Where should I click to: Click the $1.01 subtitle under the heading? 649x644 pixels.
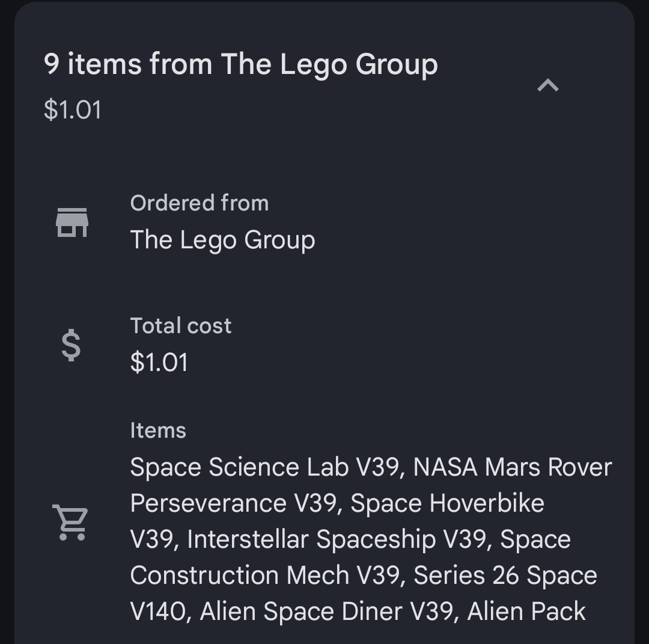click(73, 110)
